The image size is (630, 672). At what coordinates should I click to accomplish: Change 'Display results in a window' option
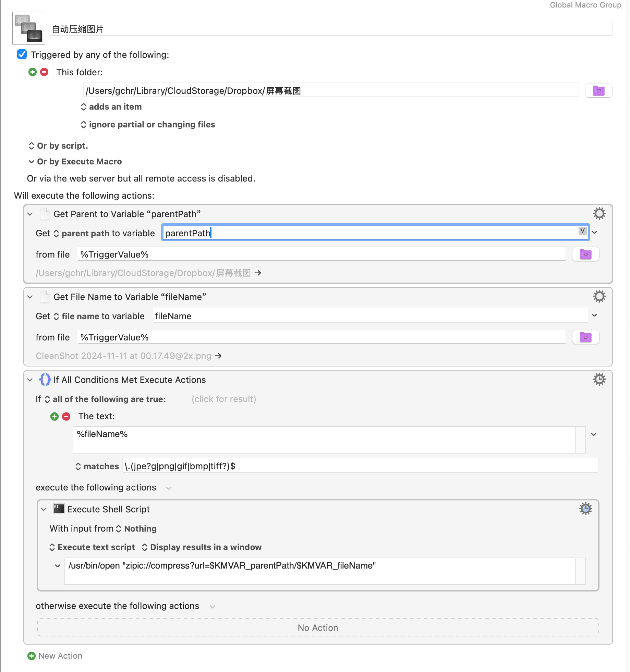[x=202, y=547]
